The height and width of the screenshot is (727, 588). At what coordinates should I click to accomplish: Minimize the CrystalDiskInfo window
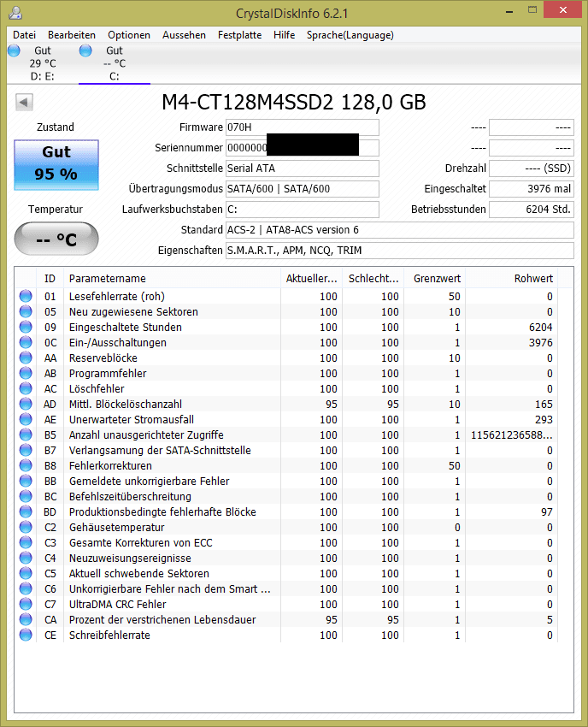(509, 10)
